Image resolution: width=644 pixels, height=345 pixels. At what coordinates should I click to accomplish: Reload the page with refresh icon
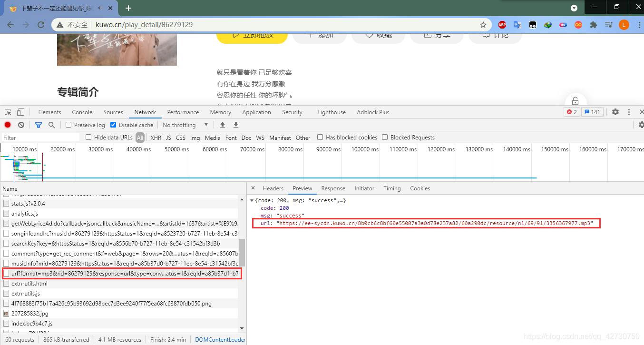(x=41, y=25)
